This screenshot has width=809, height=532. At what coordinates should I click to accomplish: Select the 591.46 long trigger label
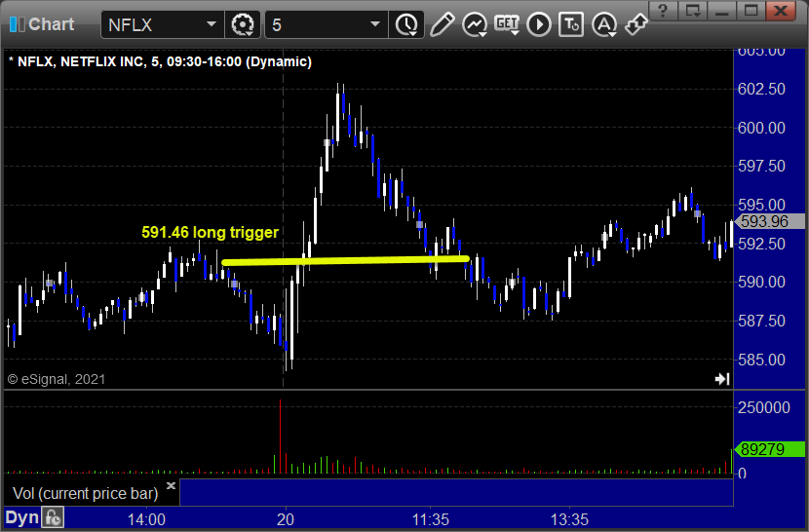210,232
